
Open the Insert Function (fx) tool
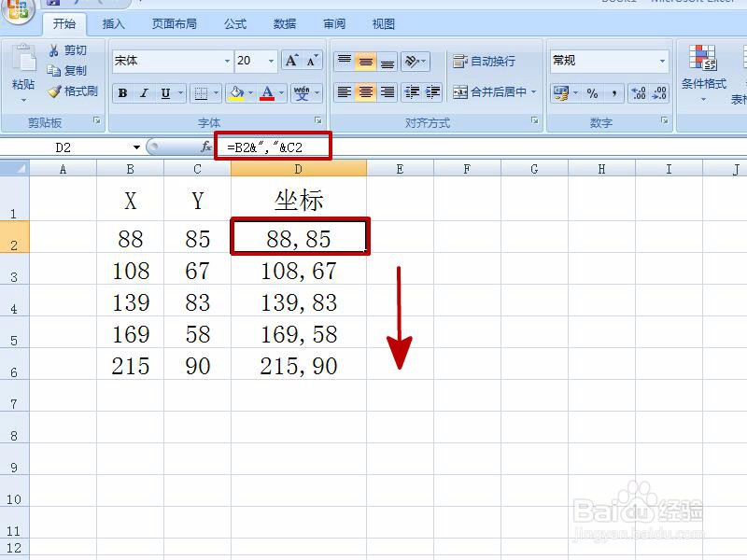204,147
